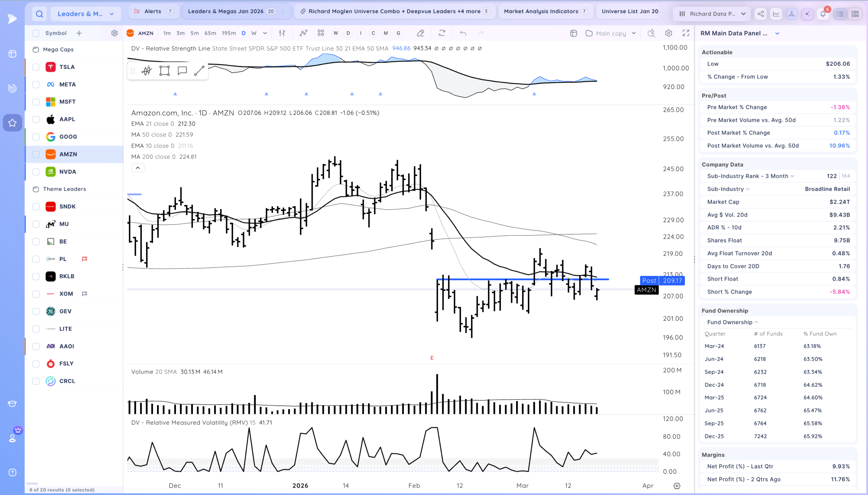Open the comment annotation tool
Viewport: 868px width, 495px height.
pos(182,71)
